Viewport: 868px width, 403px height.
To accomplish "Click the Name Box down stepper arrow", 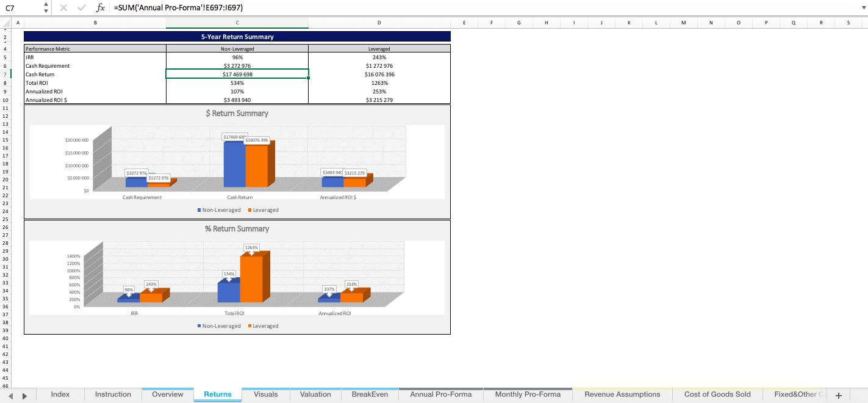I will pos(45,11).
